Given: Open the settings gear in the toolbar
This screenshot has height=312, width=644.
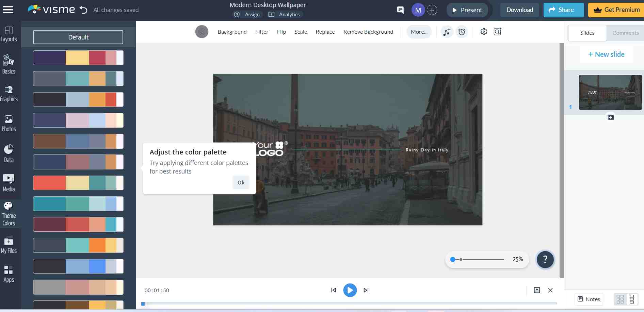Looking at the screenshot, I should coord(484,32).
